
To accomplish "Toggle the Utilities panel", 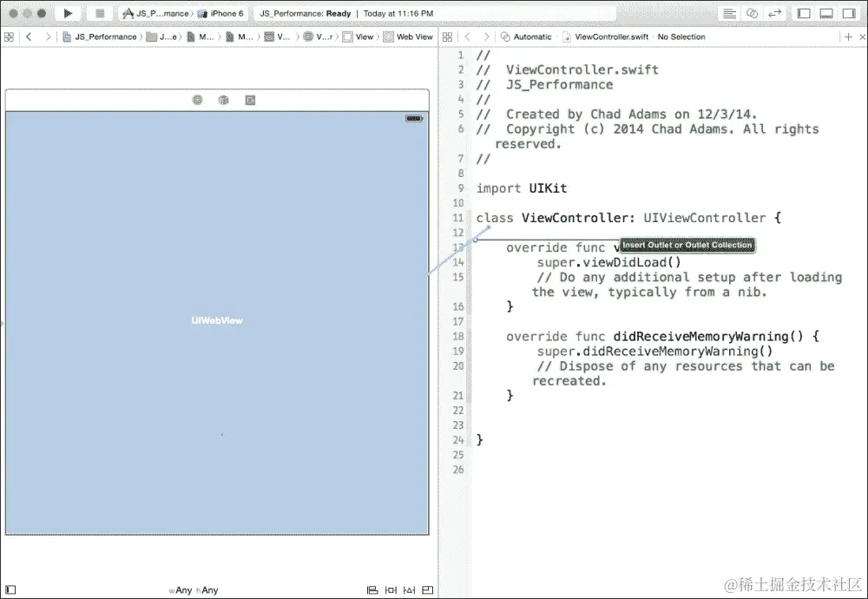I will (x=849, y=13).
